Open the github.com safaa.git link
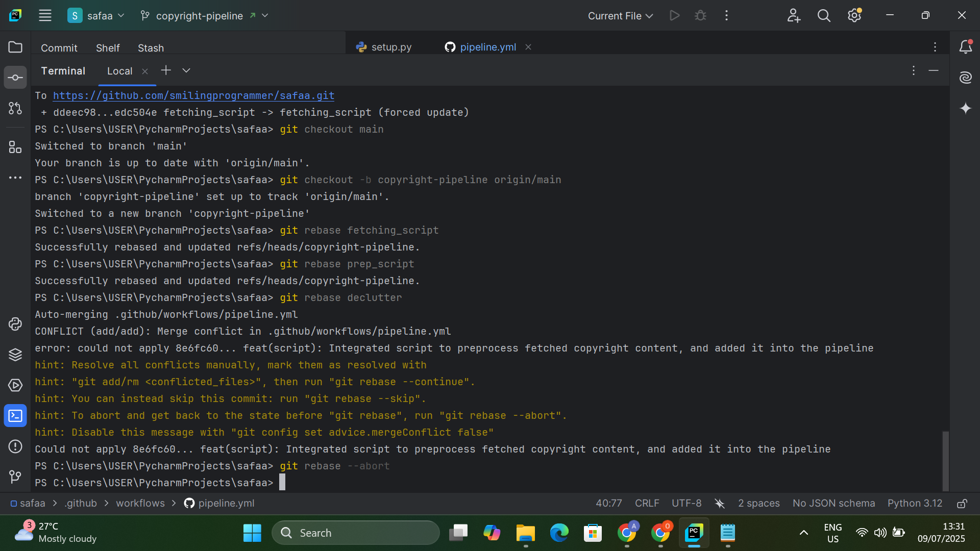The width and height of the screenshot is (980, 551). pos(193,95)
